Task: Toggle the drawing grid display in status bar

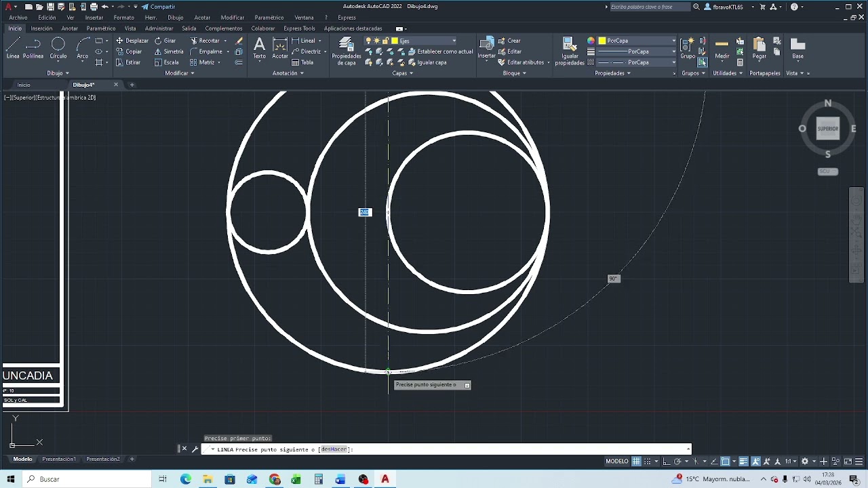Action: coord(636,462)
